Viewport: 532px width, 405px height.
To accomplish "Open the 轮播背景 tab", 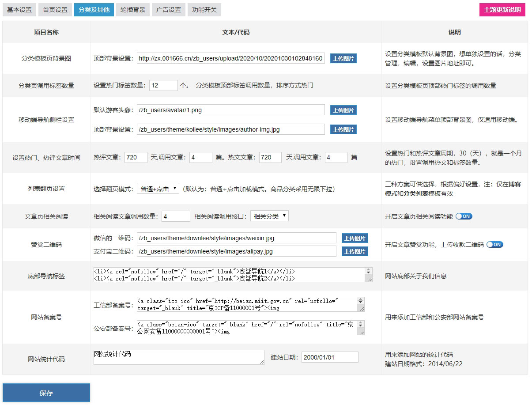I will 132,10.
